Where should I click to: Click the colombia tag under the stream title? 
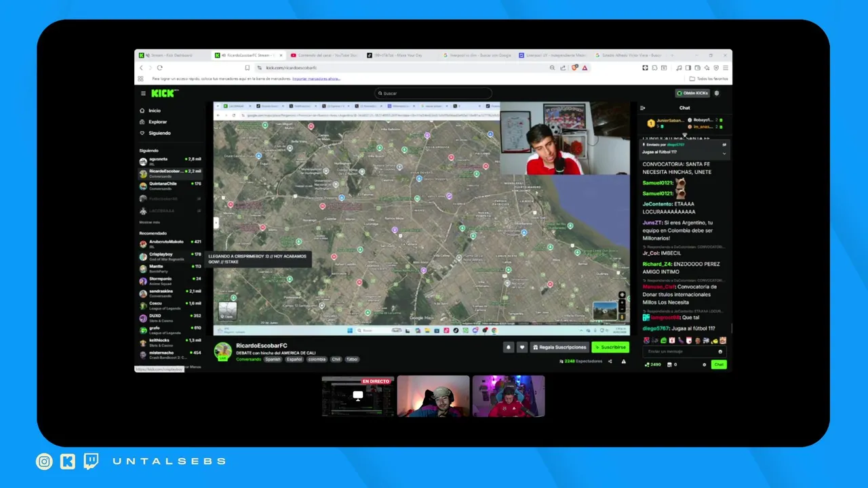pyautogui.click(x=317, y=359)
